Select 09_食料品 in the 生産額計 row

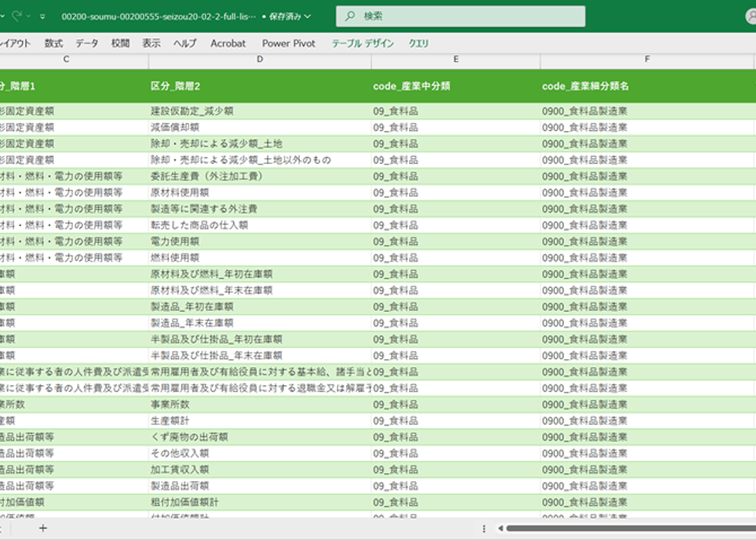(x=456, y=421)
